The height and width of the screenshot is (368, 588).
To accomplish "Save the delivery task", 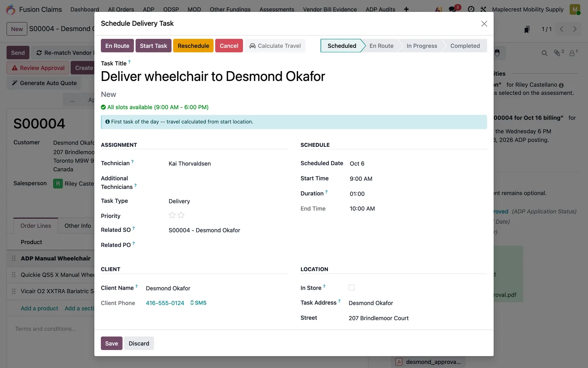I will point(111,343).
